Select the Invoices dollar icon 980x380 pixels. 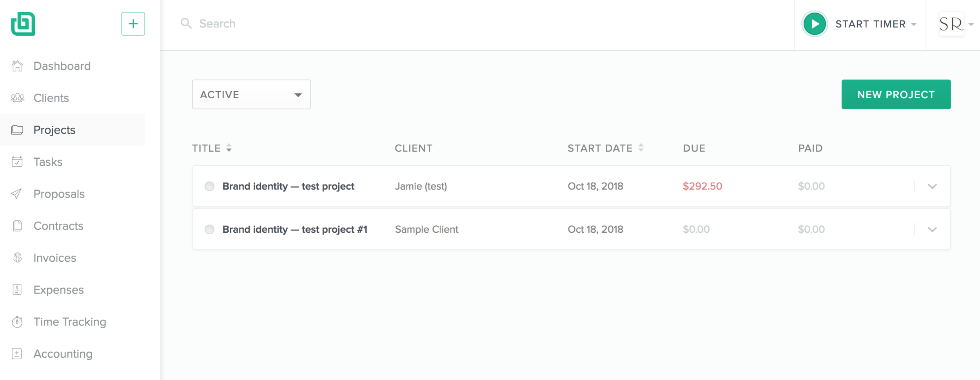coord(17,257)
